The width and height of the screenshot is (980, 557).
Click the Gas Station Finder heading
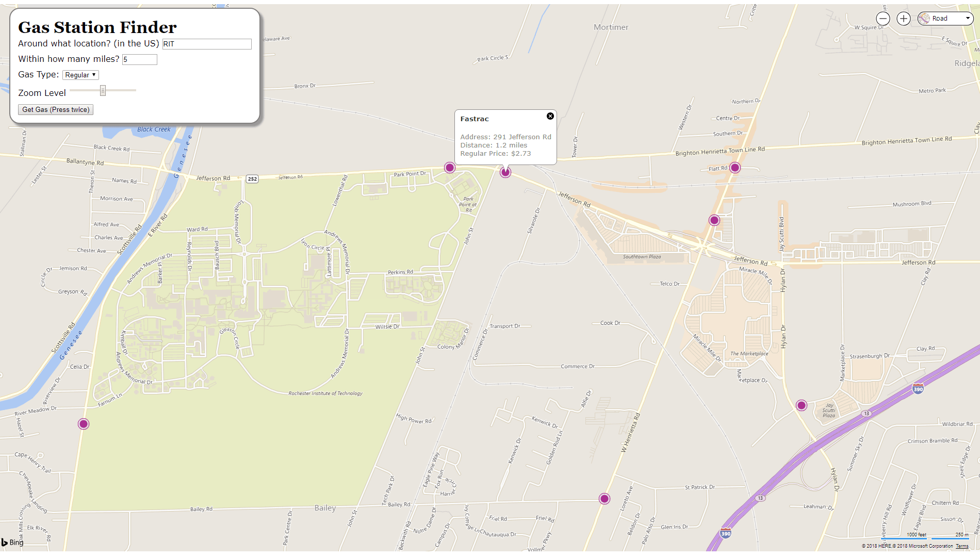point(97,27)
